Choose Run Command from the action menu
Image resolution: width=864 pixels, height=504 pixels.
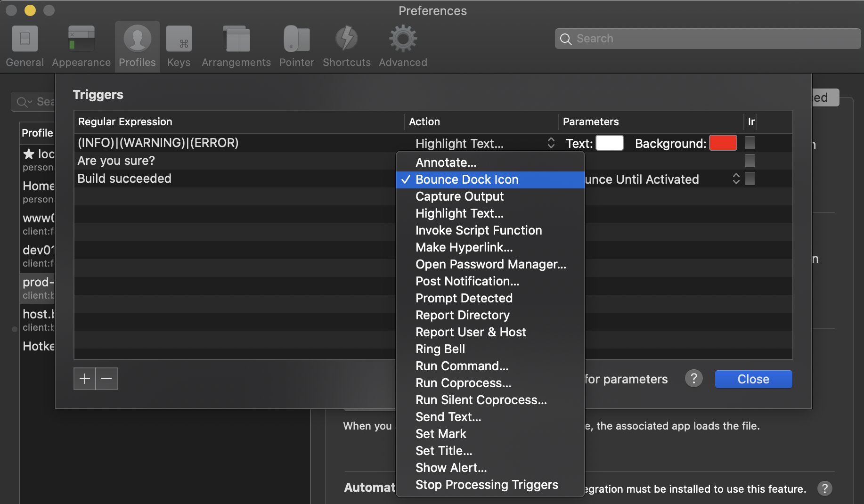click(462, 366)
